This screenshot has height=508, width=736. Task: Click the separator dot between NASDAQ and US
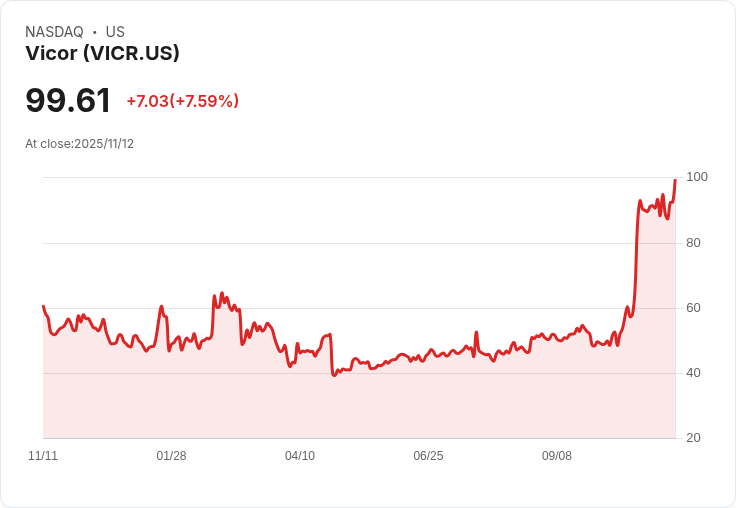click(94, 32)
